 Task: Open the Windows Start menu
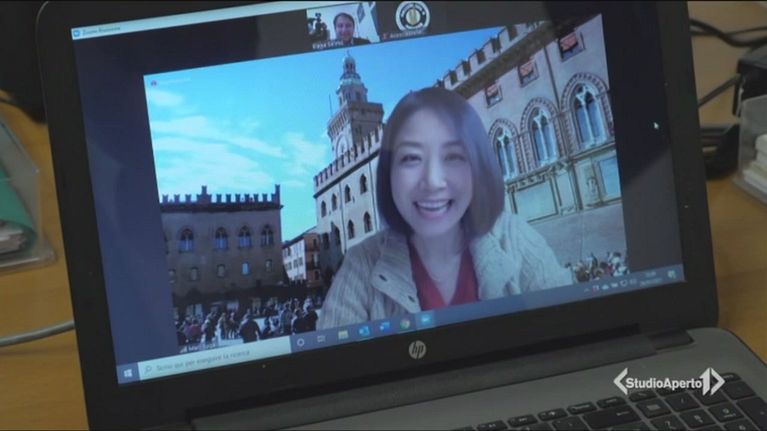tap(128, 373)
